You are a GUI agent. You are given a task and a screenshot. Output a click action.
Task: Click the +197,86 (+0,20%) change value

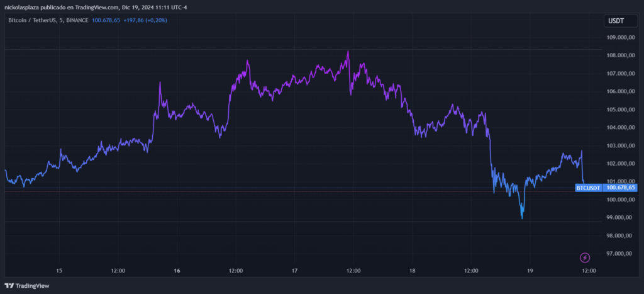coord(145,20)
